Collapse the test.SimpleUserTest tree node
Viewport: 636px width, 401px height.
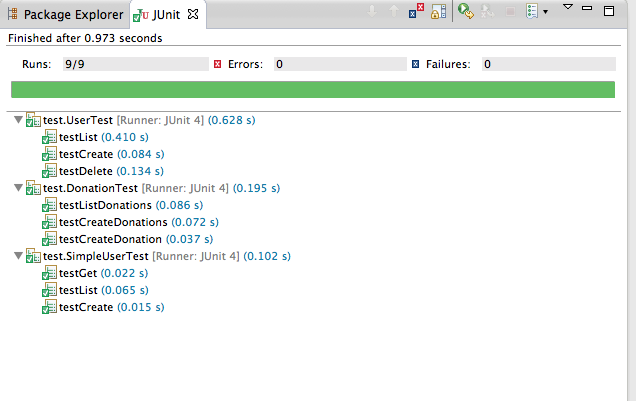(18, 256)
